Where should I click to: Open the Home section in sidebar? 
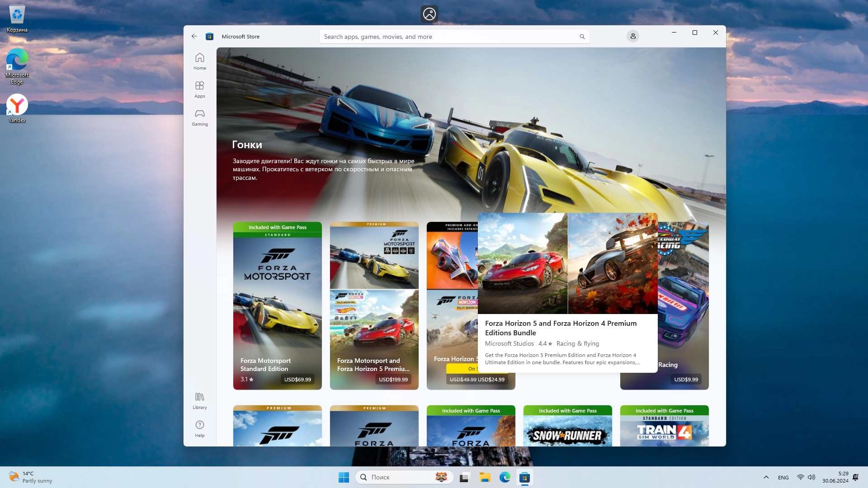tap(199, 61)
